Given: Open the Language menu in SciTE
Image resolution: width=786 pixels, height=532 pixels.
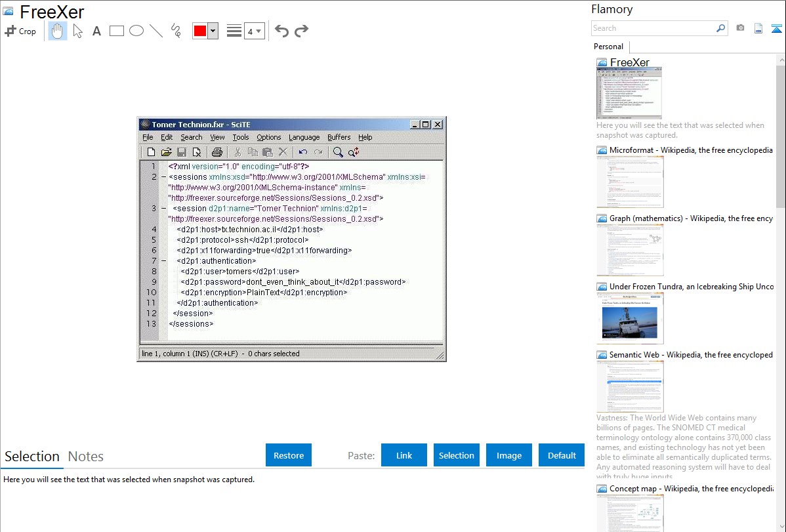Looking at the screenshot, I should click(x=304, y=137).
